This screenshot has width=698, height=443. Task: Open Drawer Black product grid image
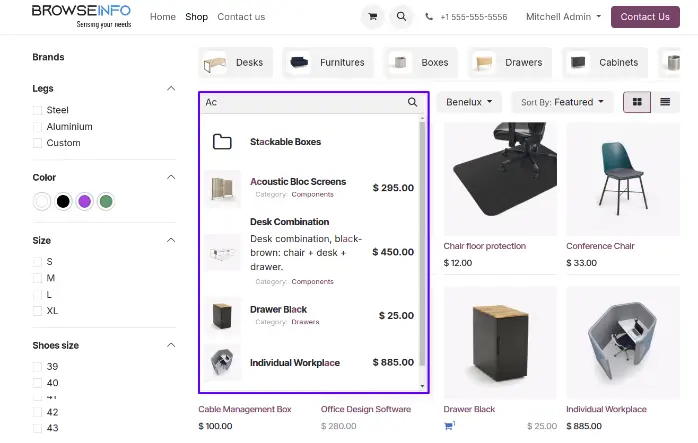point(500,342)
